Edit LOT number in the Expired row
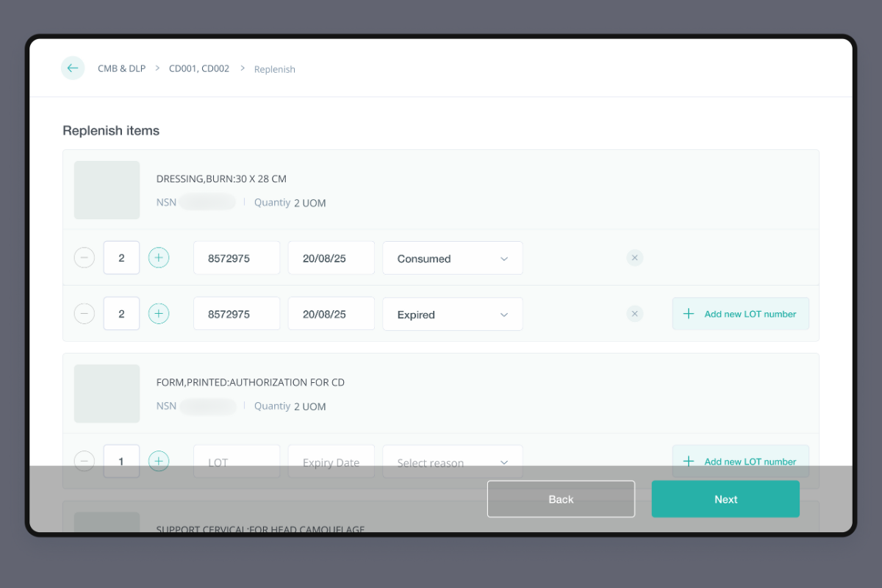The width and height of the screenshot is (882, 588). pos(237,314)
